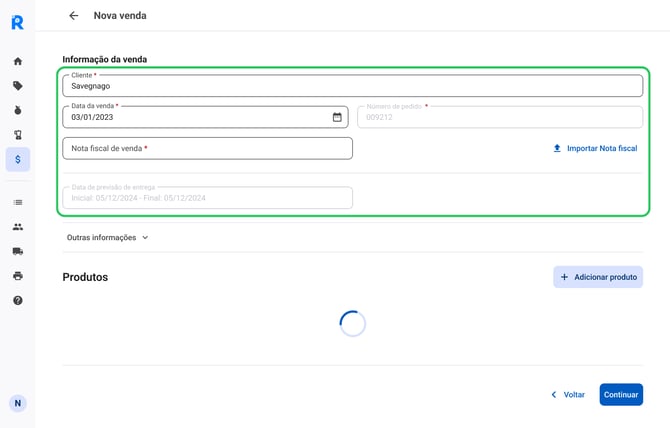Open the blender icon in sidebar
Screen dimensions: 670x428
[18, 135]
